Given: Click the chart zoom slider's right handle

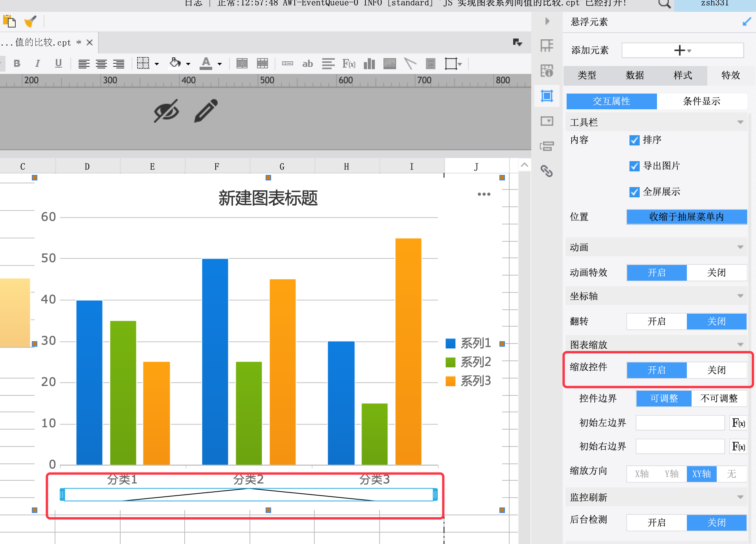Looking at the screenshot, I should (435, 494).
